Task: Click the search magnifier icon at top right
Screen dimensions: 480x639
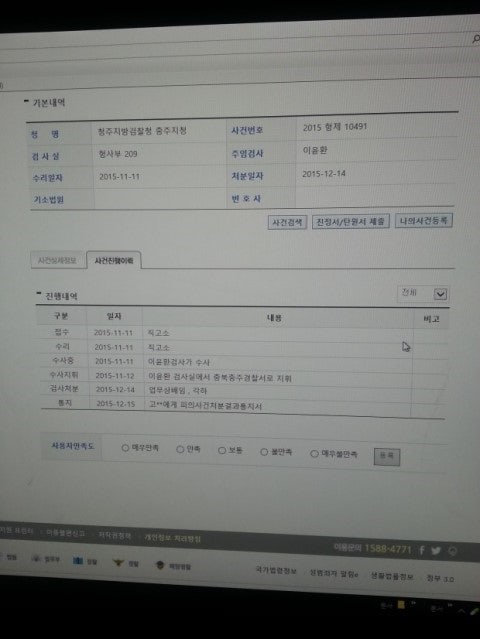Action: click(476, 39)
